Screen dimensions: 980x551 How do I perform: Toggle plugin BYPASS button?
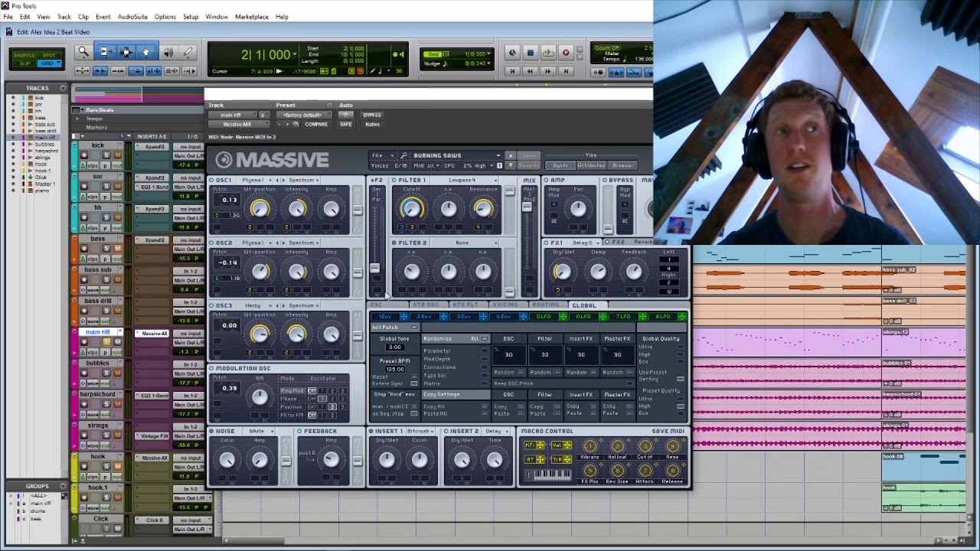(372, 115)
